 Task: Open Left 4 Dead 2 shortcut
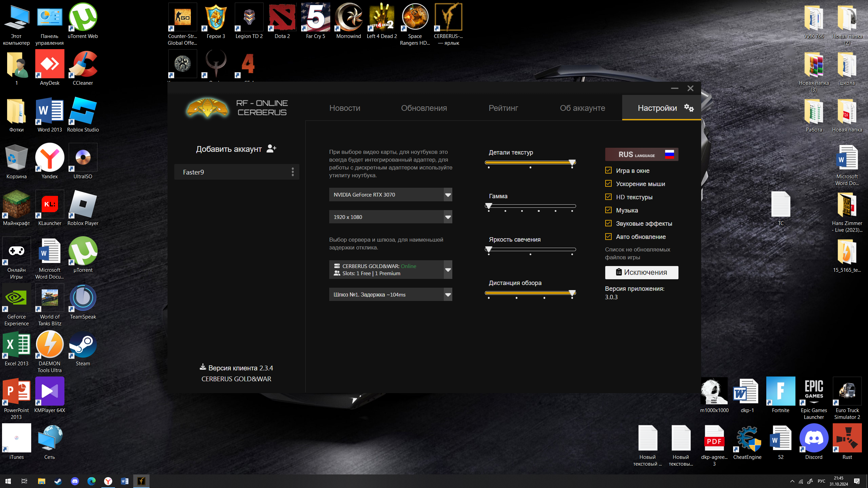[382, 21]
